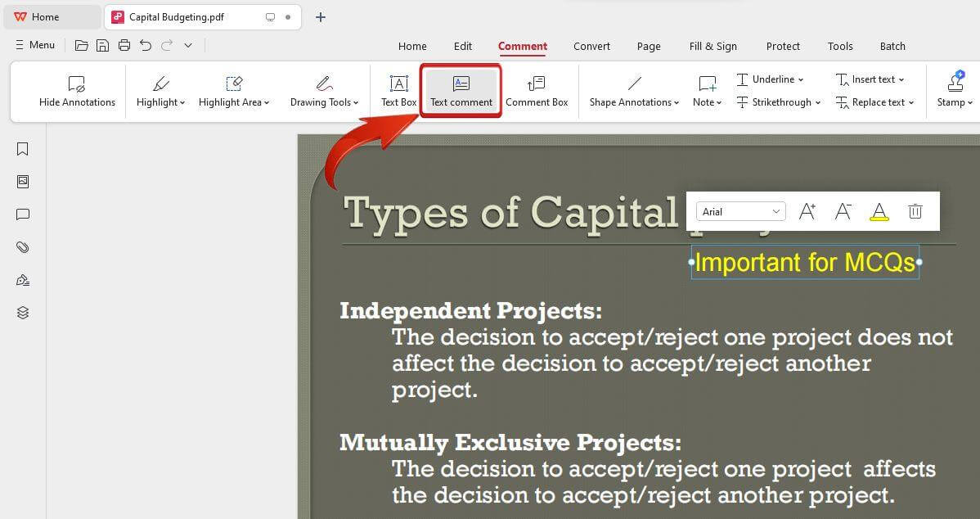980x519 pixels.
Task: Click the Text comment tool
Action: [x=461, y=91]
